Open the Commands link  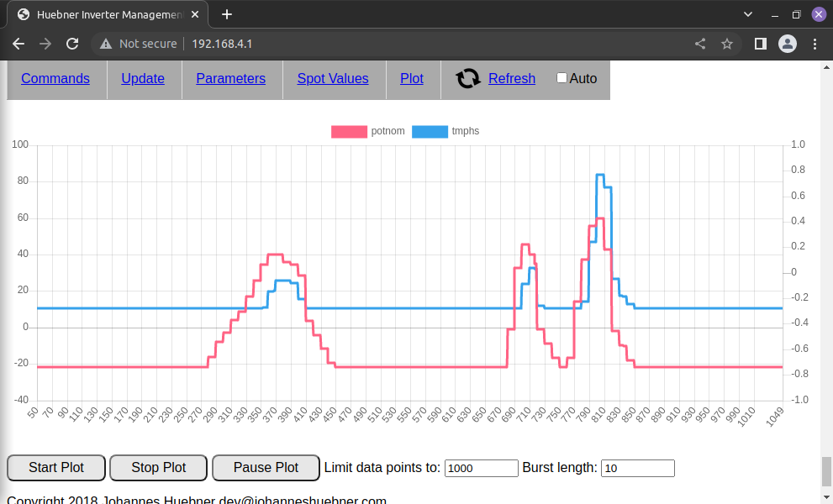(x=55, y=78)
